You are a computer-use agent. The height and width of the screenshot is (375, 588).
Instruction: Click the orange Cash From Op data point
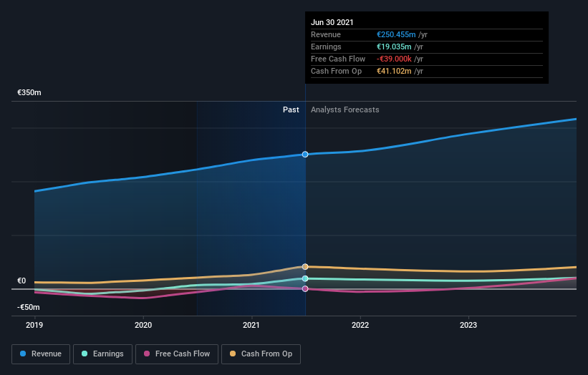305,267
